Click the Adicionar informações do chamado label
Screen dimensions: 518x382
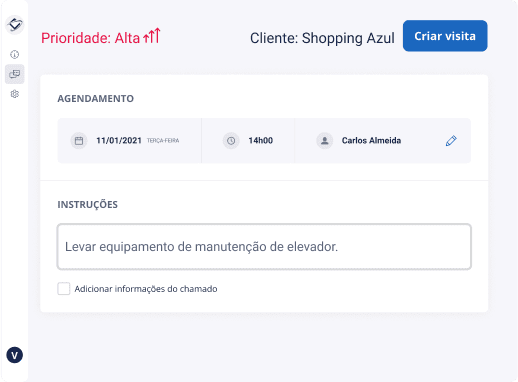(146, 289)
